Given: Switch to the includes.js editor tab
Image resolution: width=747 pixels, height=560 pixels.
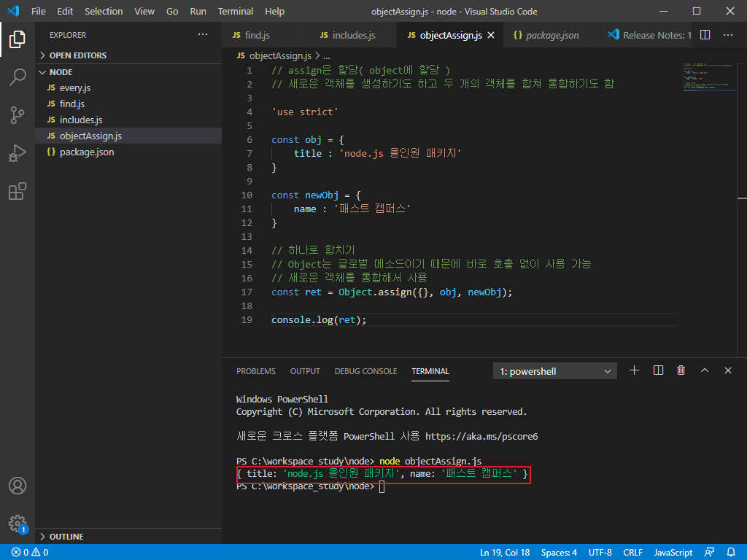Looking at the screenshot, I should point(352,35).
